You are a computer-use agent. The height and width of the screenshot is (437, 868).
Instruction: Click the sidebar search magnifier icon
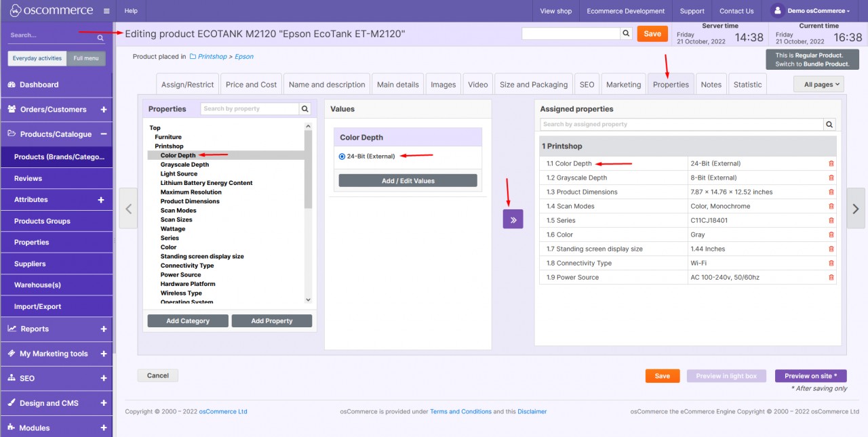[x=100, y=38]
